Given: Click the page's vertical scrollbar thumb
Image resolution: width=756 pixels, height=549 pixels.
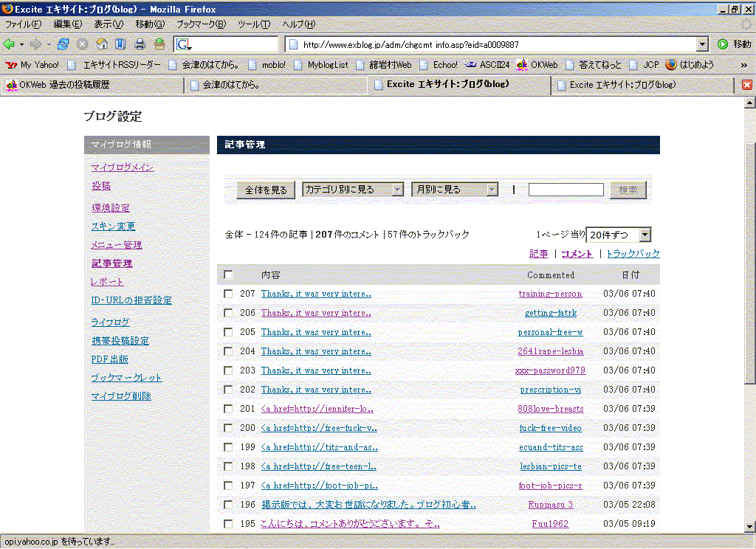Looking at the screenshot, I should [x=749, y=265].
